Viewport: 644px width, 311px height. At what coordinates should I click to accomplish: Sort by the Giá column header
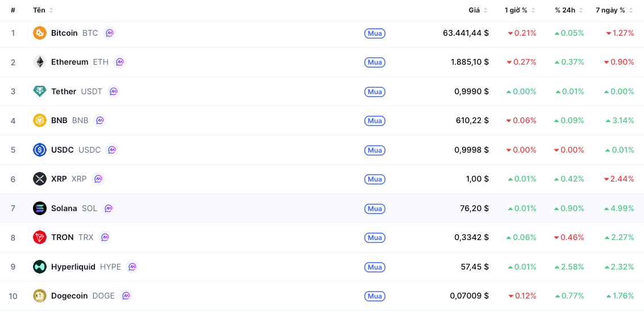478,10
